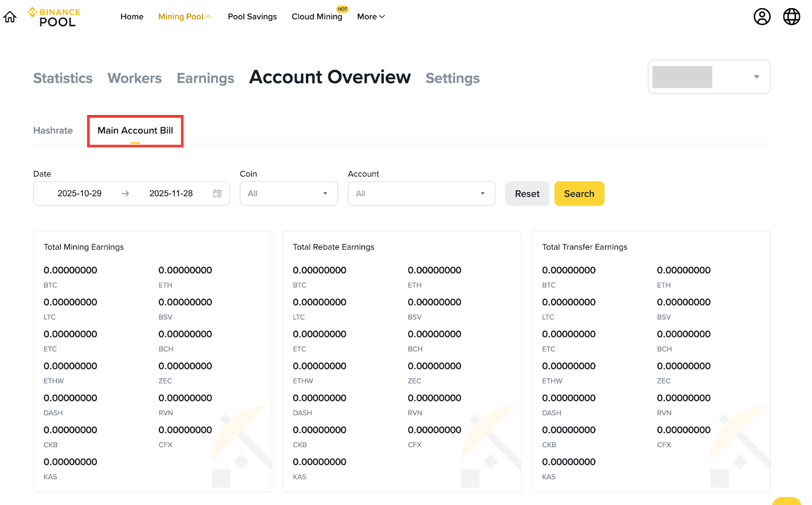This screenshot has height=505, width=812.
Task: Switch to the Hashrate sub-tab
Action: click(53, 130)
